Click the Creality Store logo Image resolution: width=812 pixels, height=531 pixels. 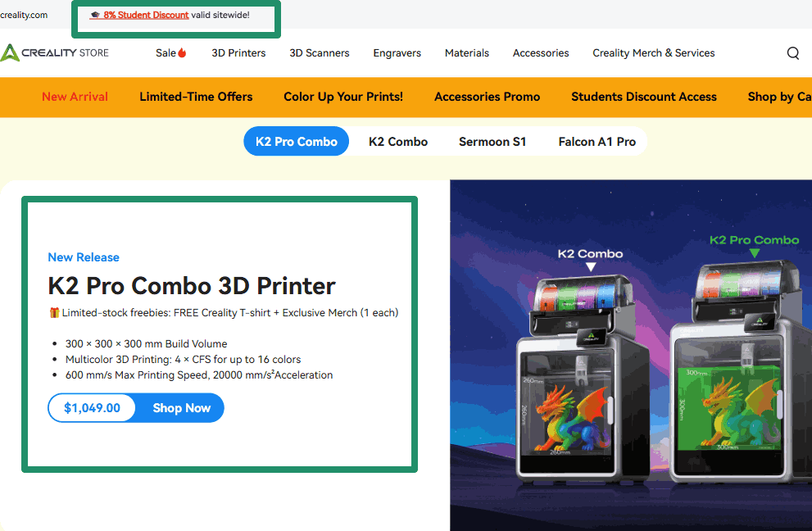(x=54, y=52)
